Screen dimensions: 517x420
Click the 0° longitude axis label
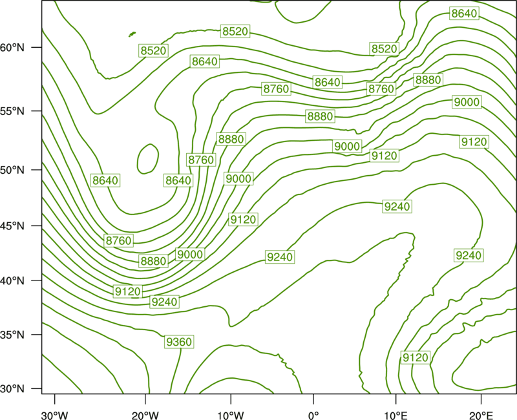[313, 415]
